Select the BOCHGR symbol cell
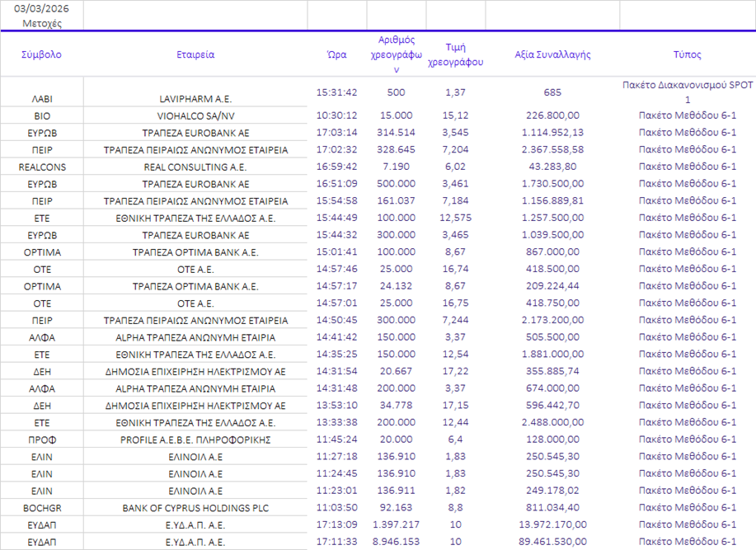The height and width of the screenshot is (550, 756). tap(42, 508)
